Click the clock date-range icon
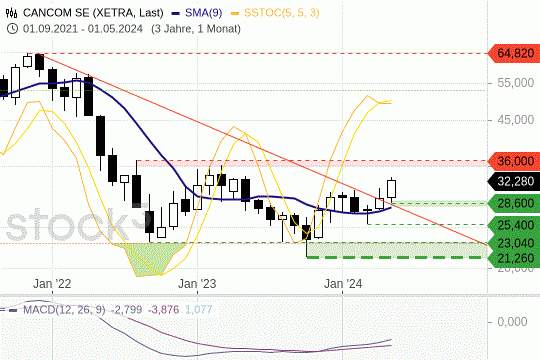Image resolution: width=540 pixels, height=360 pixels. point(12,29)
